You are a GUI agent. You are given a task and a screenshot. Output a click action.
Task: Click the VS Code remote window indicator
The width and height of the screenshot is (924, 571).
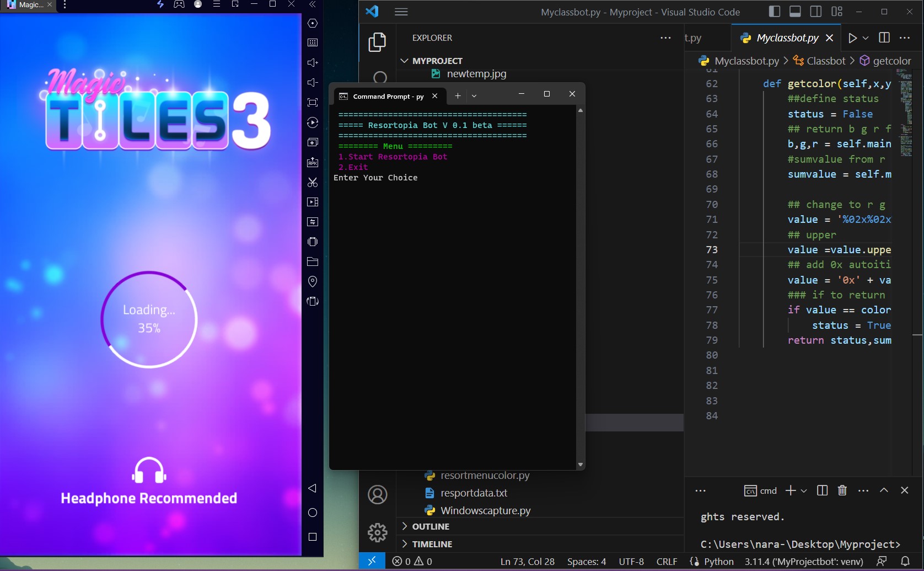pos(372,561)
